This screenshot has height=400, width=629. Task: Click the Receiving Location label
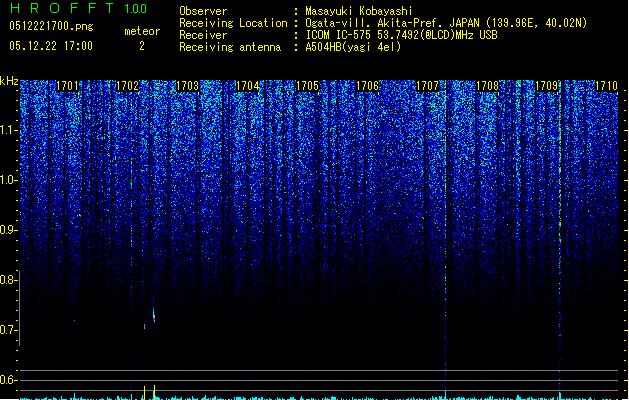coord(233,23)
